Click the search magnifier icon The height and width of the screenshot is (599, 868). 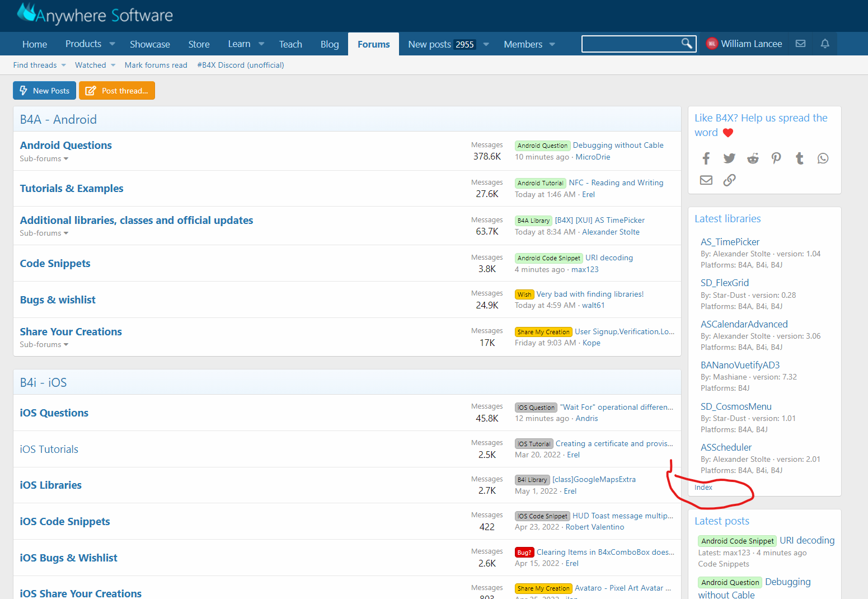(687, 43)
